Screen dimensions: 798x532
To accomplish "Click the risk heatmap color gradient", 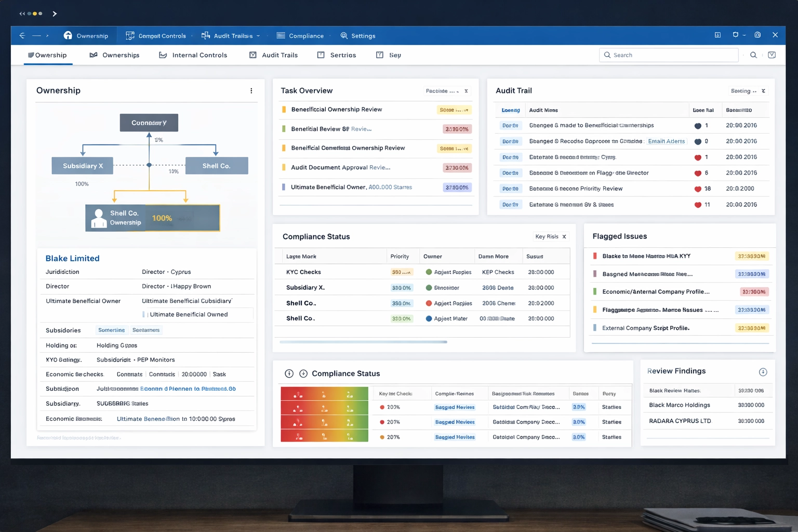I will [x=324, y=415].
